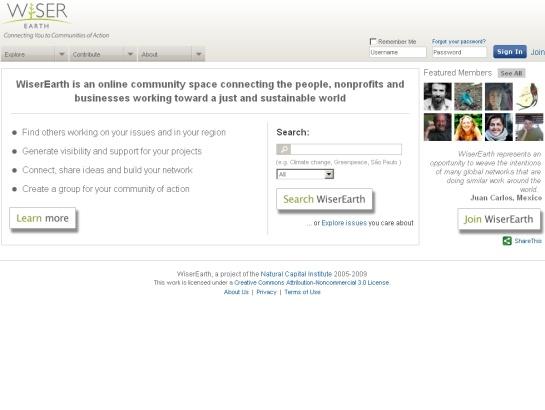Click the text 'Juan Carlos, Mexico'
Viewport: 545px width, 410px height.
[506, 198]
